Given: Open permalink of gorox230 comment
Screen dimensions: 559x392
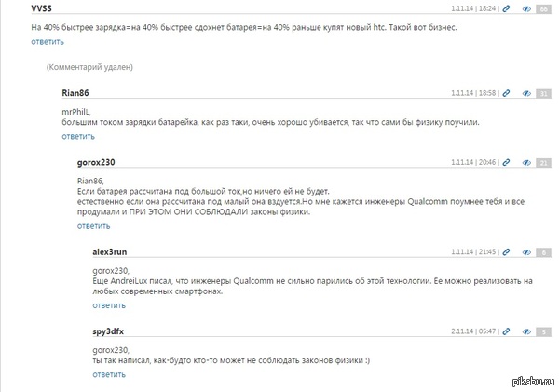Looking at the screenshot, I should point(505,162).
